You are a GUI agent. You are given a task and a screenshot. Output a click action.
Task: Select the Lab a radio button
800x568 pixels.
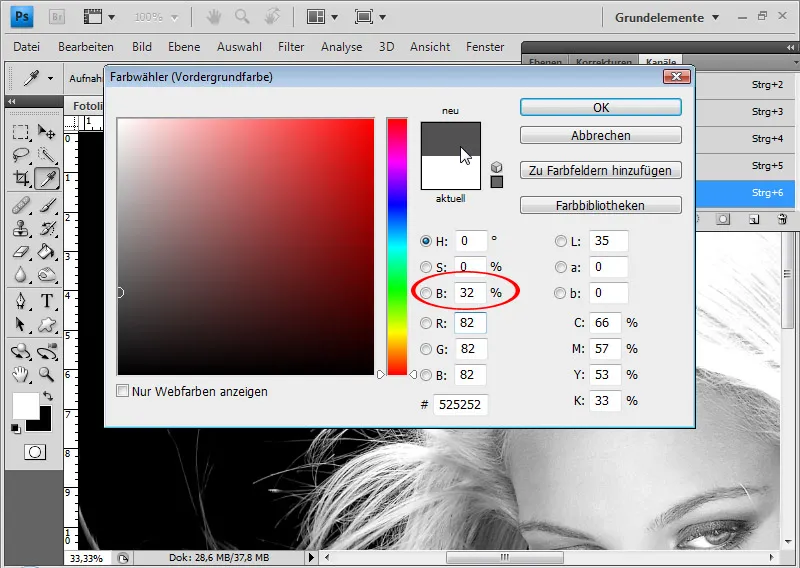click(561, 267)
